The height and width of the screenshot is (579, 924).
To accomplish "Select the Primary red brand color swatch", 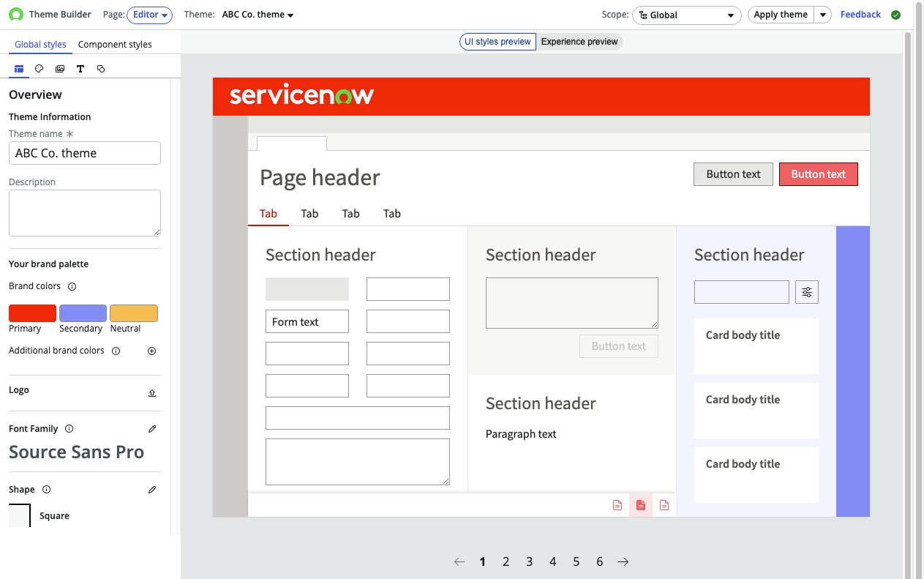I will pos(32,313).
